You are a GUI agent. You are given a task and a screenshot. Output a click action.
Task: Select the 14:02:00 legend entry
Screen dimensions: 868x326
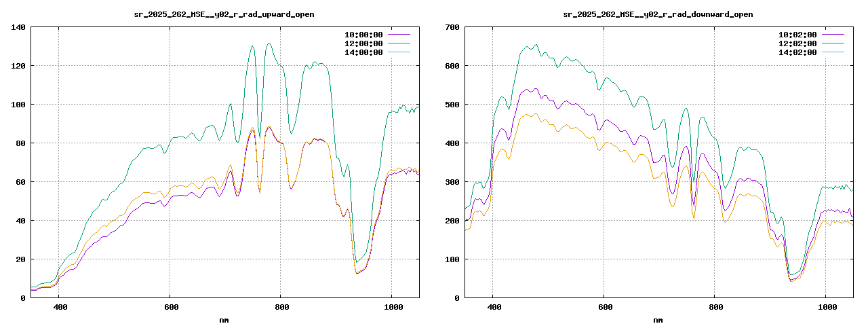[x=797, y=52]
